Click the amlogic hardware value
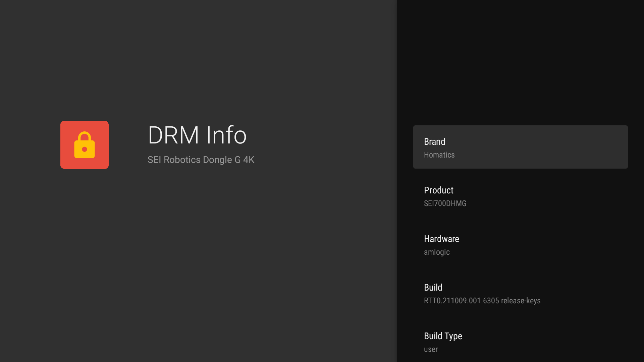This screenshot has width=644, height=362. point(436,252)
